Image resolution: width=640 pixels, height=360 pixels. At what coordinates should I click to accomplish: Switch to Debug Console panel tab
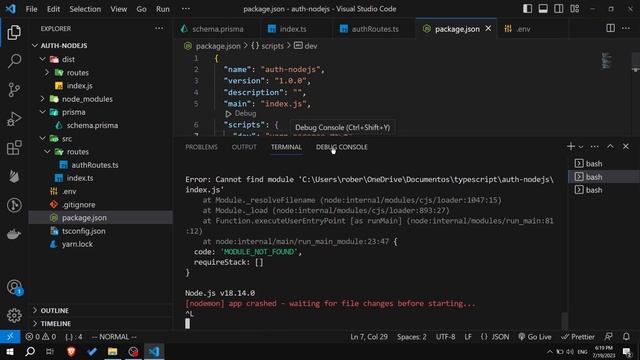[342, 147]
